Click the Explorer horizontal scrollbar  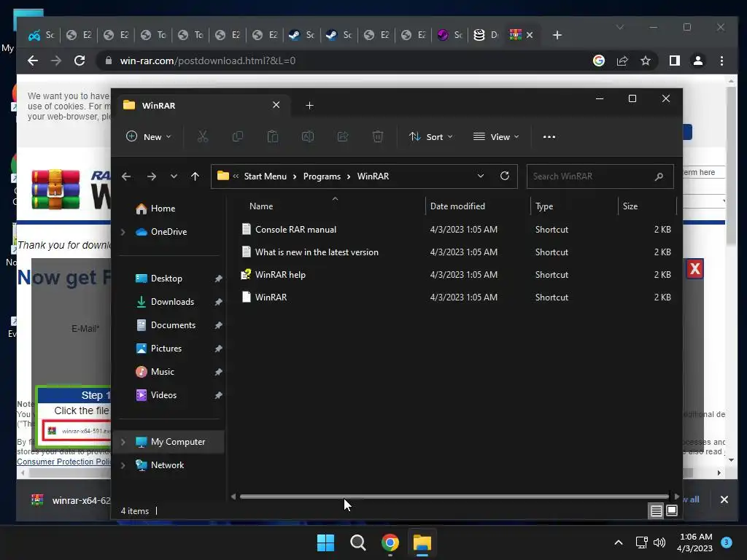[x=454, y=497]
